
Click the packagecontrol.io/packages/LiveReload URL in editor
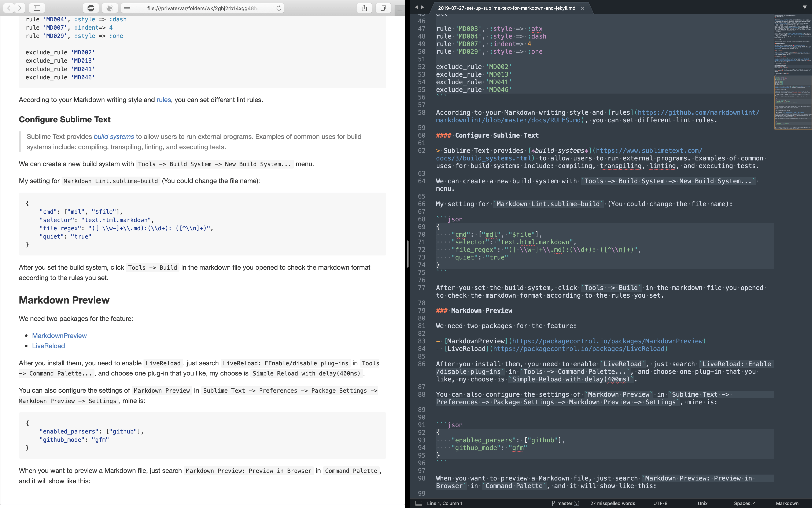click(579, 349)
